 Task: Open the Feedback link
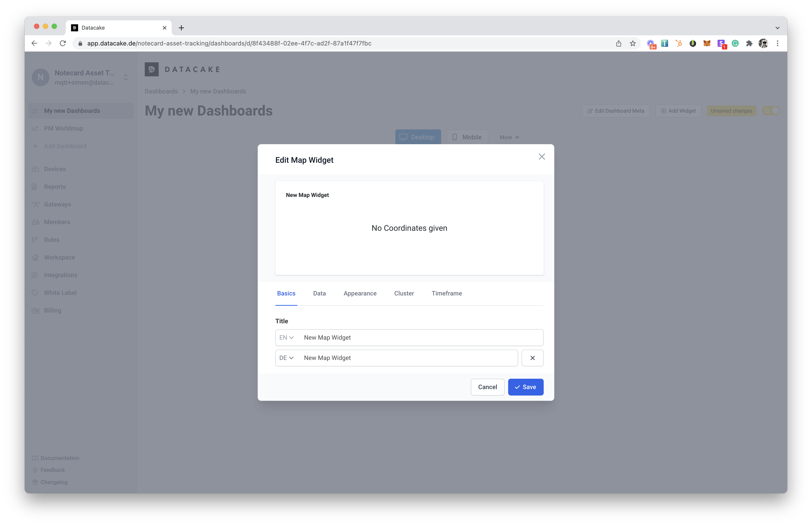[49, 470]
